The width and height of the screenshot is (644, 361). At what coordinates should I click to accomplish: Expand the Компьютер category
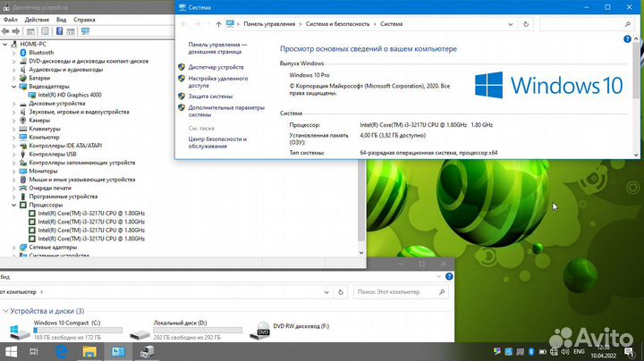coord(14,138)
